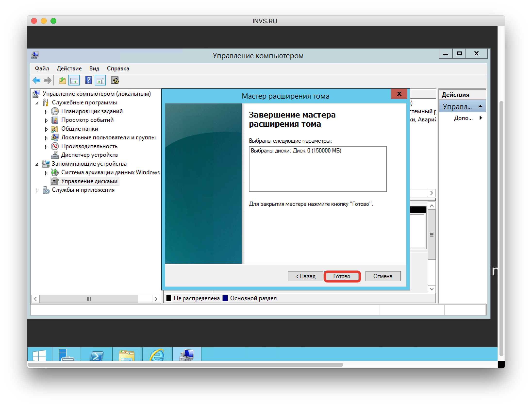Click the Services and Applications icon
The image size is (532, 407).
tap(46, 190)
